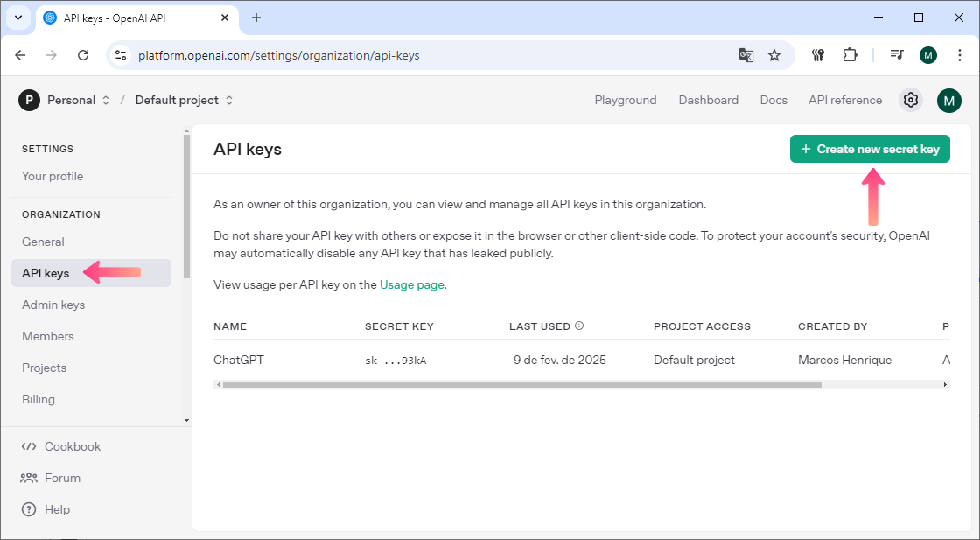The image size is (980, 540).
Task: Visit the Forum link
Action: [x=51, y=478]
